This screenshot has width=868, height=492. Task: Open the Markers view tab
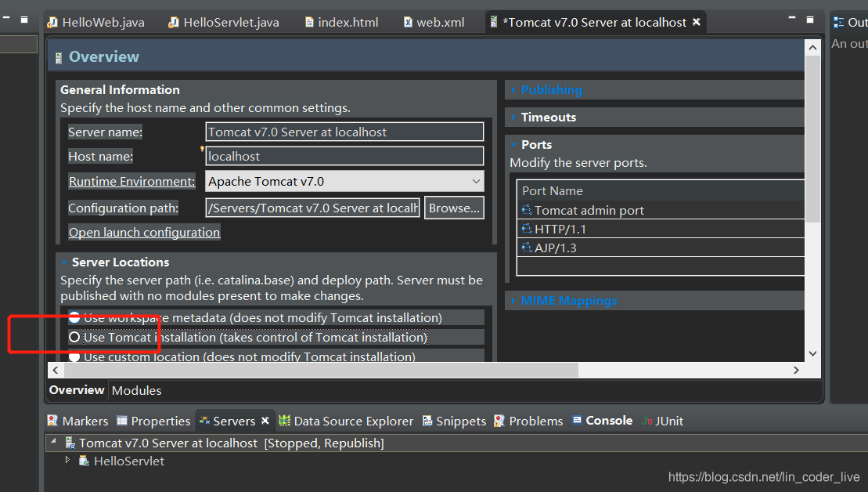pyautogui.click(x=78, y=421)
